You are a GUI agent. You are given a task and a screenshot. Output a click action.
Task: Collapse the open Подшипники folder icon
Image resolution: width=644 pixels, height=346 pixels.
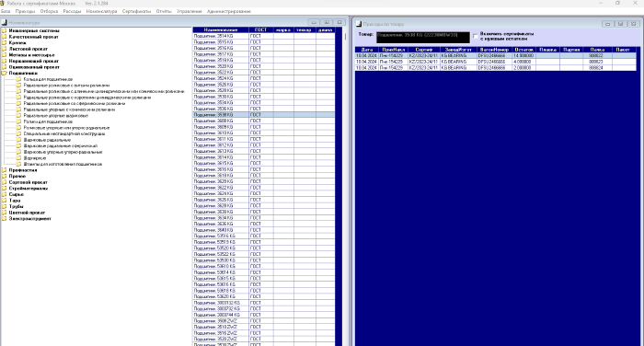tap(4, 73)
